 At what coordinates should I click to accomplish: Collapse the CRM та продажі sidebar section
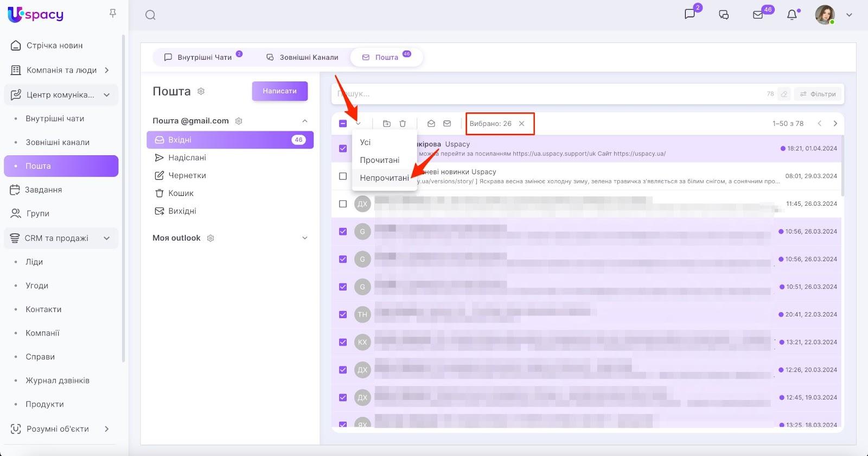tap(107, 238)
